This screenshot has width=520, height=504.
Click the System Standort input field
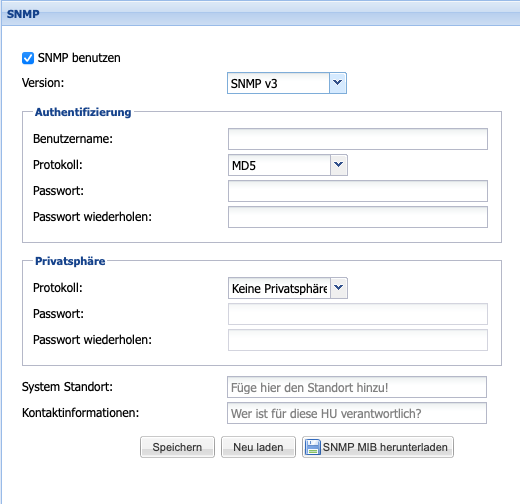[357, 387]
